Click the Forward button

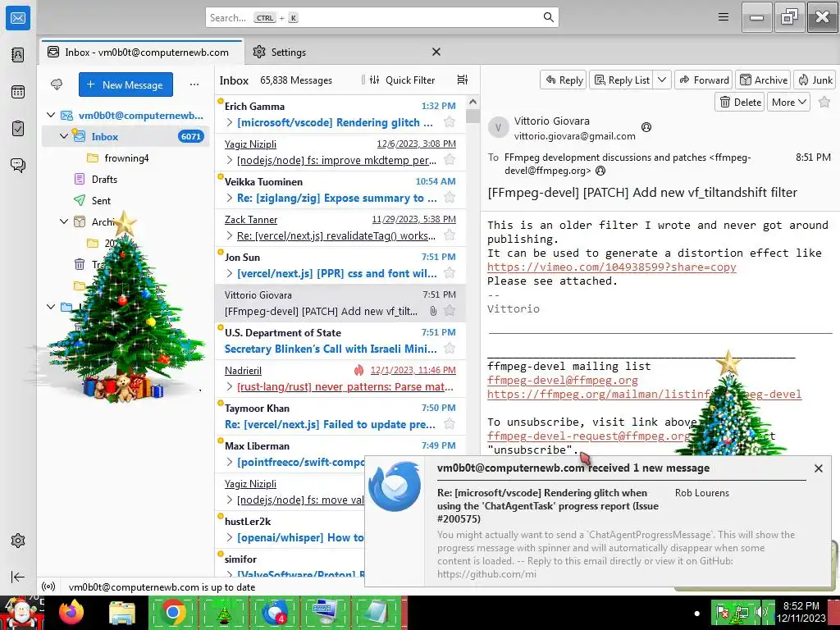704,80
